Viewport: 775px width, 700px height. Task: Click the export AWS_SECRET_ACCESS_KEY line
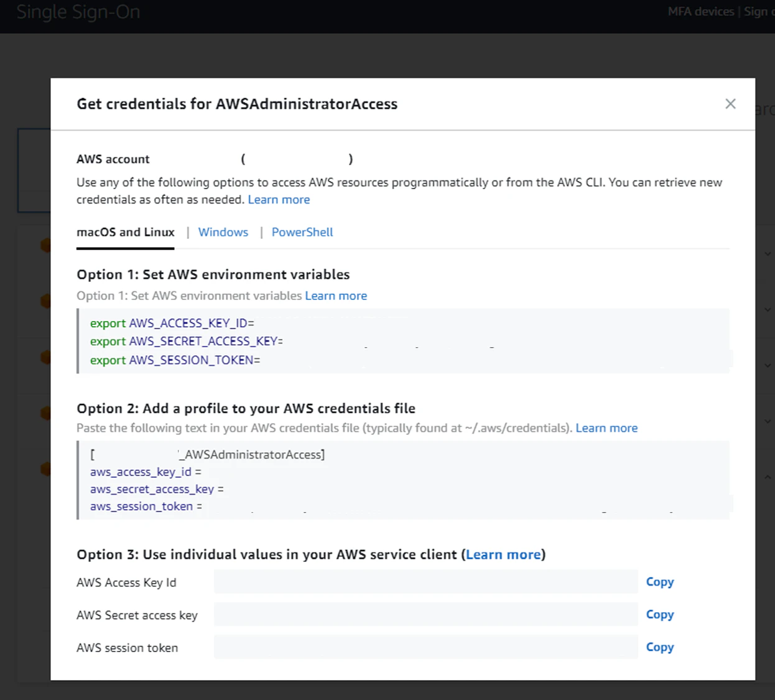[x=187, y=341]
